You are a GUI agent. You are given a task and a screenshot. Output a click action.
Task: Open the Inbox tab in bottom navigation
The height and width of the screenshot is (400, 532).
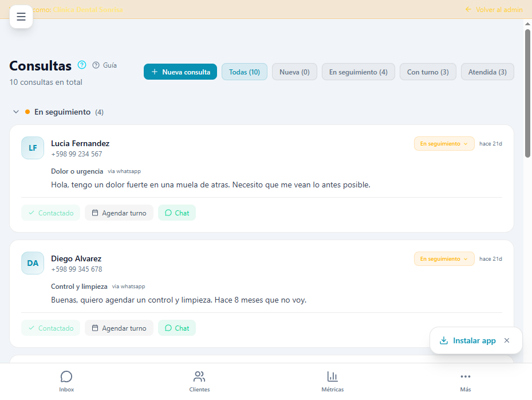click(x=66, y=381)
